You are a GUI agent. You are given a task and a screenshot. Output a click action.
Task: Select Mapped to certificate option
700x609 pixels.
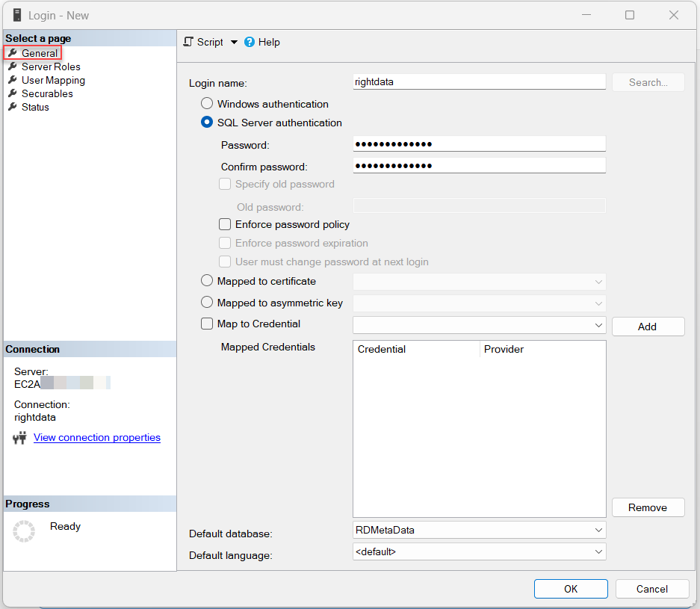coord(206,281)
